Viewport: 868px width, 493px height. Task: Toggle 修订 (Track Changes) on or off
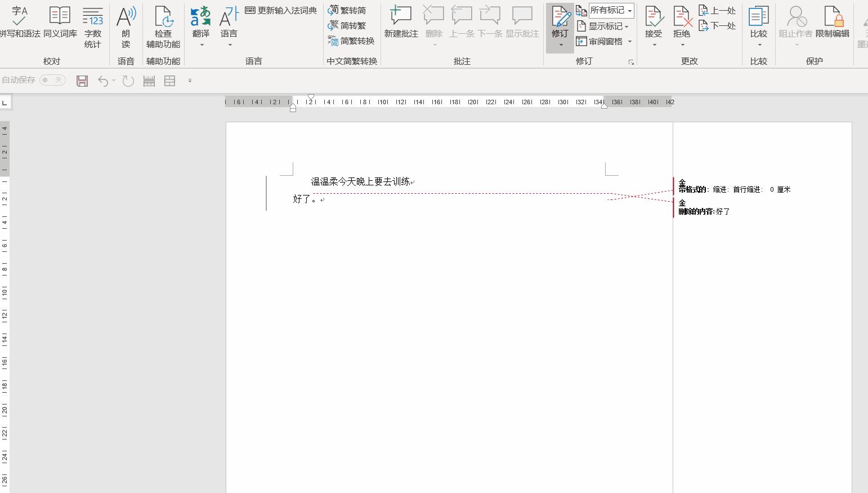560,23
